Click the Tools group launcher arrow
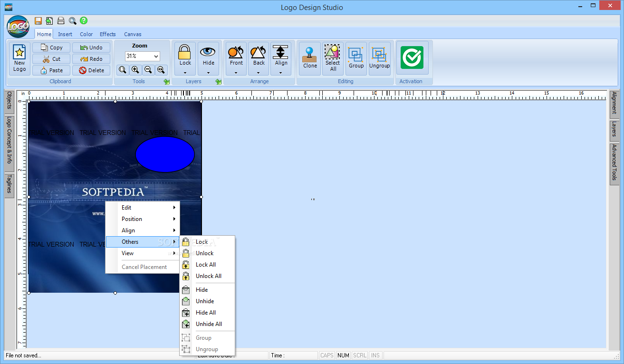Screen dimensions: 624x364 coord(166,82)
